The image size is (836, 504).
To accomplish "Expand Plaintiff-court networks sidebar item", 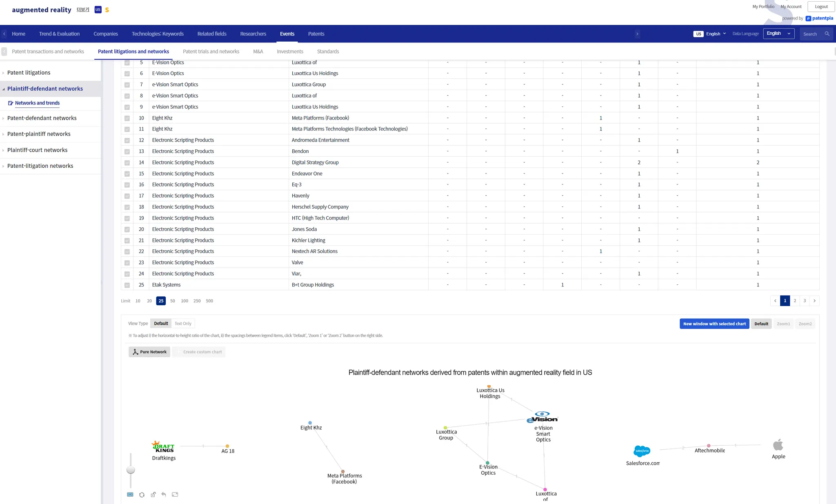I will (x=37, y=150).
